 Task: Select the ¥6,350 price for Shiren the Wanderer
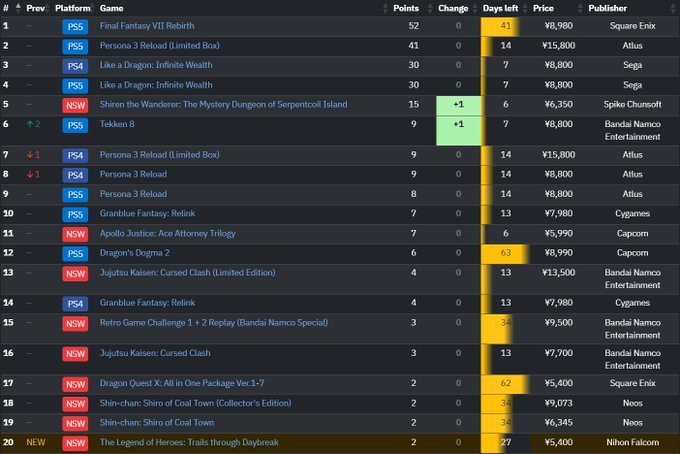coord(559,104)
